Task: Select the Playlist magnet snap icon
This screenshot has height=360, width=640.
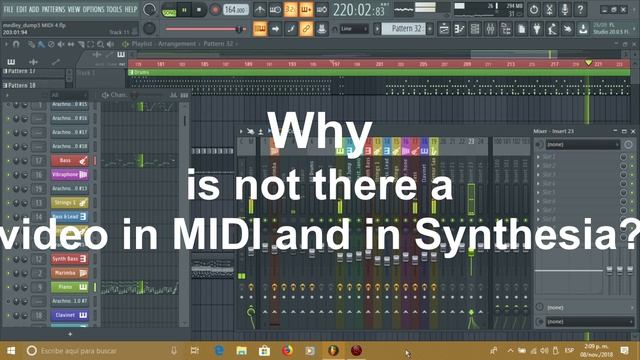Action: 16,44
